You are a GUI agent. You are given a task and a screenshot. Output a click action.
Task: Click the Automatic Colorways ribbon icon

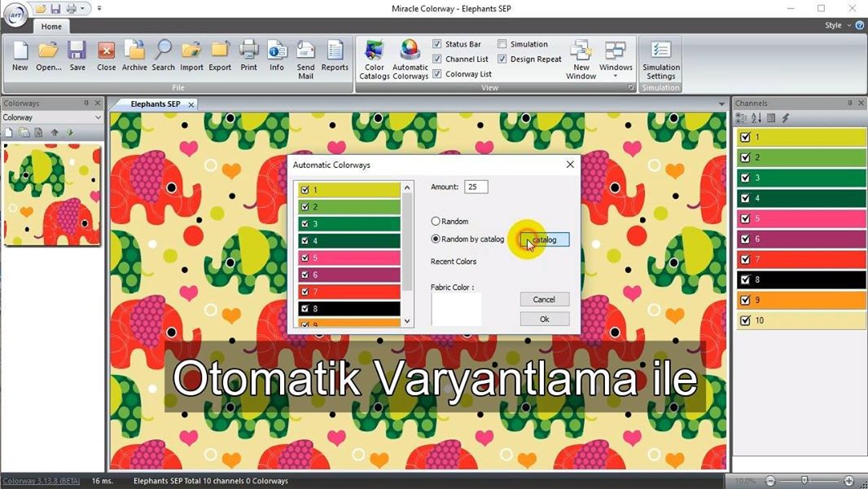tap(410, 59)
